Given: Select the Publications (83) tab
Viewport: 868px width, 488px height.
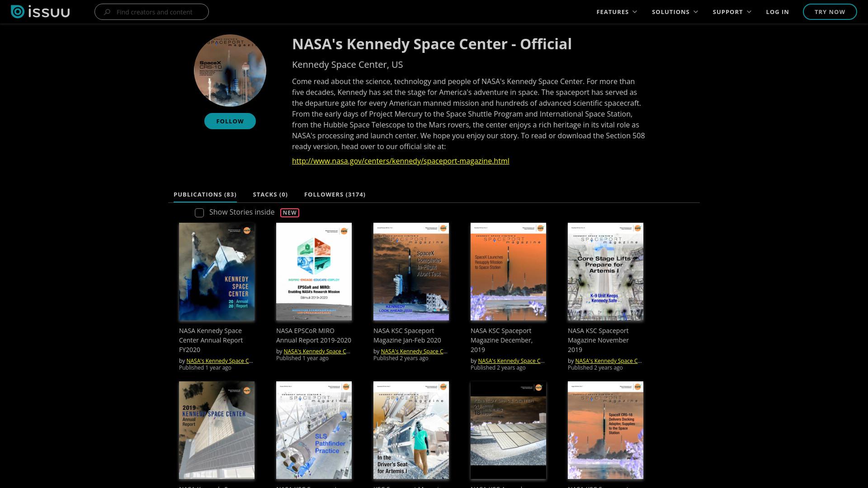Looking at the screenshot, I should 205,194.
